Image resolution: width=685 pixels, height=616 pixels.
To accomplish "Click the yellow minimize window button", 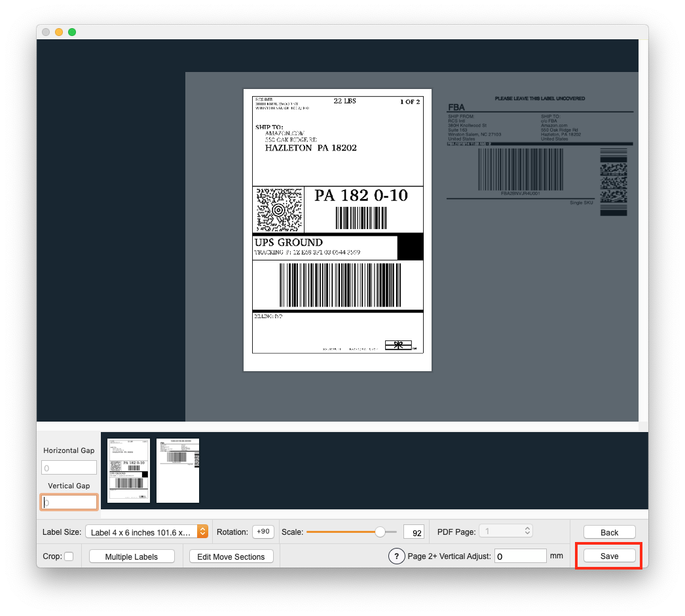I will click(x=59, y=32).
